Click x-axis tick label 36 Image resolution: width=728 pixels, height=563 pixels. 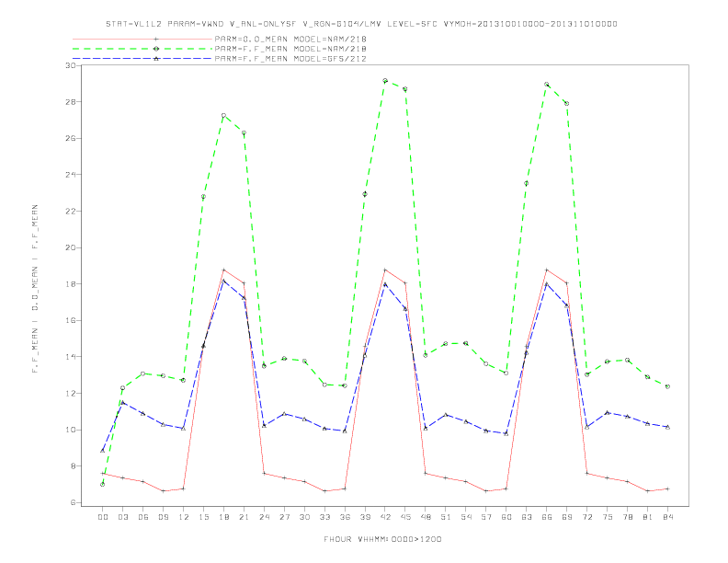click(345, 517)
